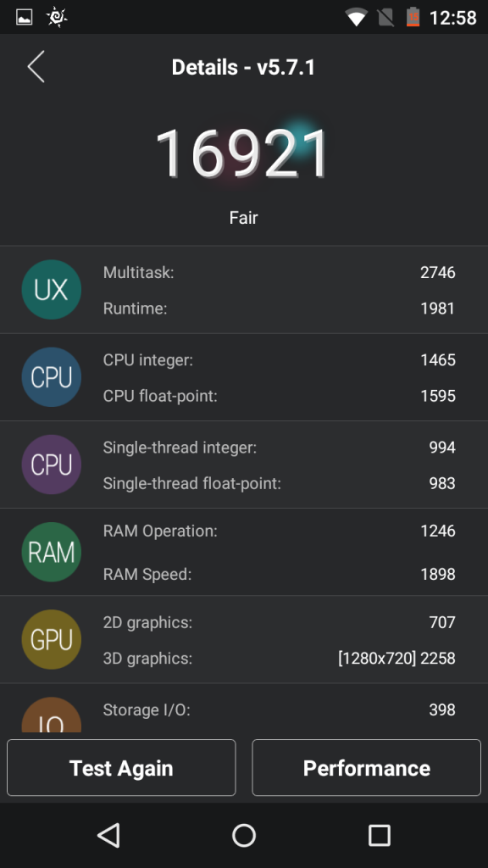Image resolution: width=488 pixels, height=868 pixels.
Task: Select the orange IO icon
Action: 52,715
